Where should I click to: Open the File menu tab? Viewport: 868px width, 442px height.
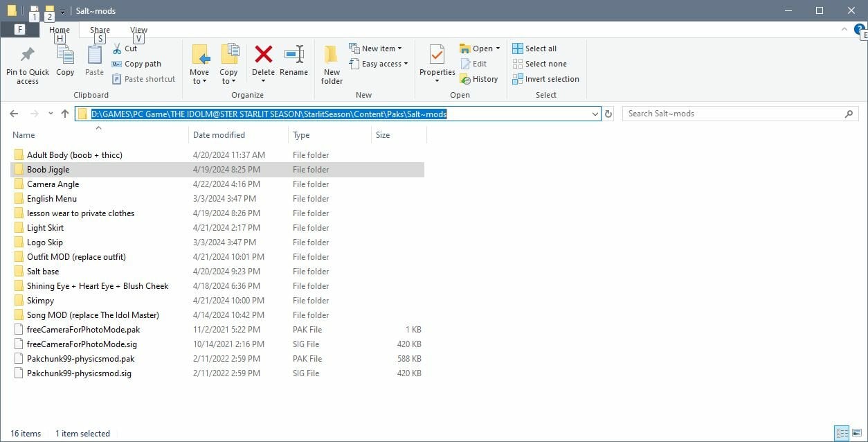pyautogui.click(x=19, y=30)
